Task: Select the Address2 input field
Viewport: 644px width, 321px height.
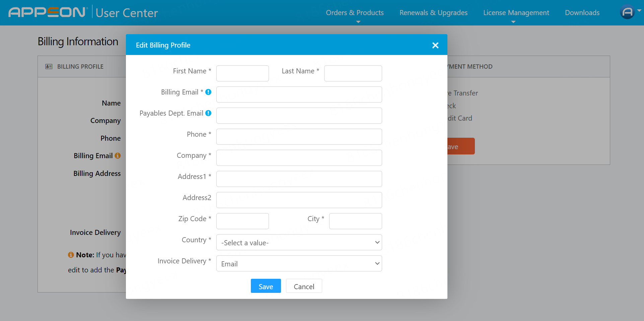Action: 299,200
